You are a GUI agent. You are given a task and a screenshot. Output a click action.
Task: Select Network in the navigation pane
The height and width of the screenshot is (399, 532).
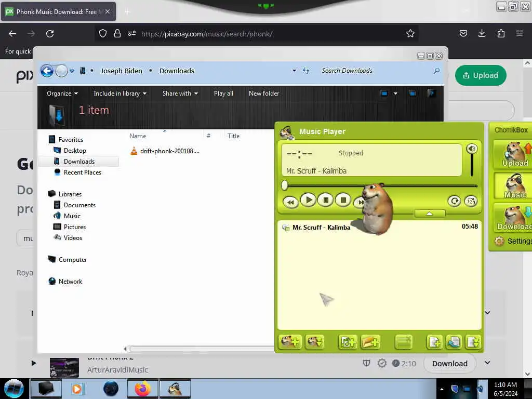[65, 281]
